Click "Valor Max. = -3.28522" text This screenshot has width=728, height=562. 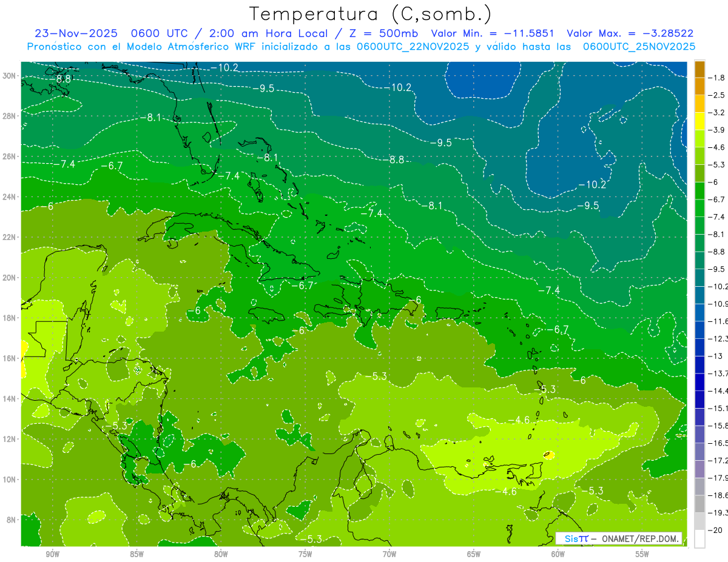[630, 33]
